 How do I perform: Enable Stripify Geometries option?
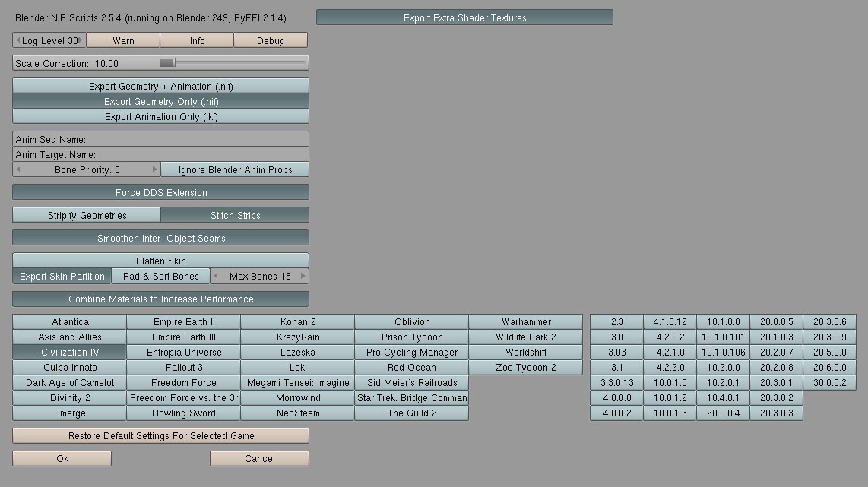pos(87,215)
